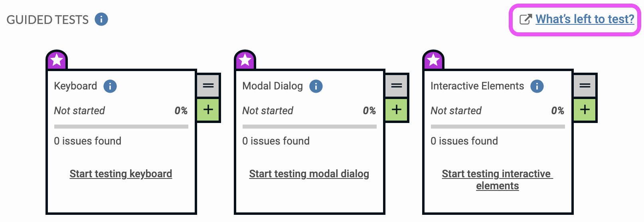Open the What's left to test link
Screen dimensions: 644x222
[x=585, y=19]
